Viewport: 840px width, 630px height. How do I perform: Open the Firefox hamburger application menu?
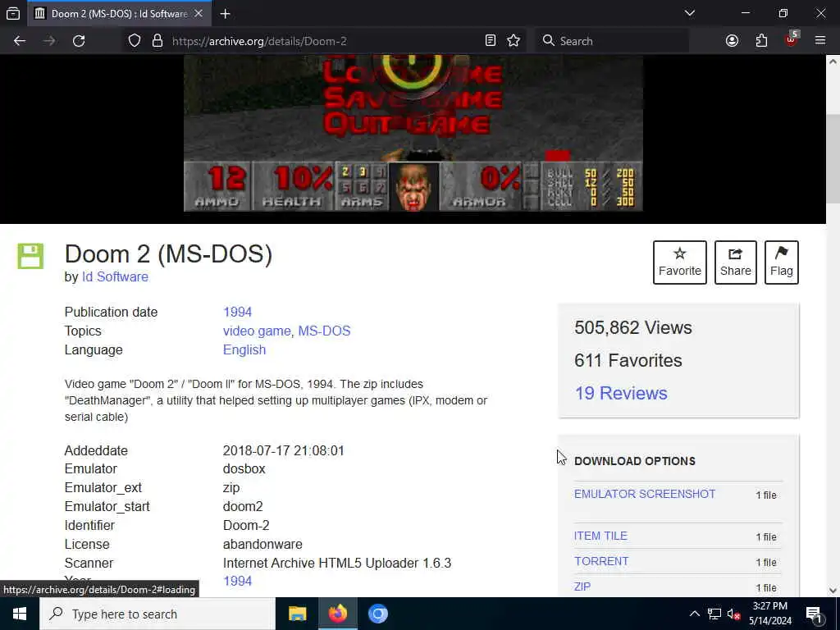tap(820, 41)
